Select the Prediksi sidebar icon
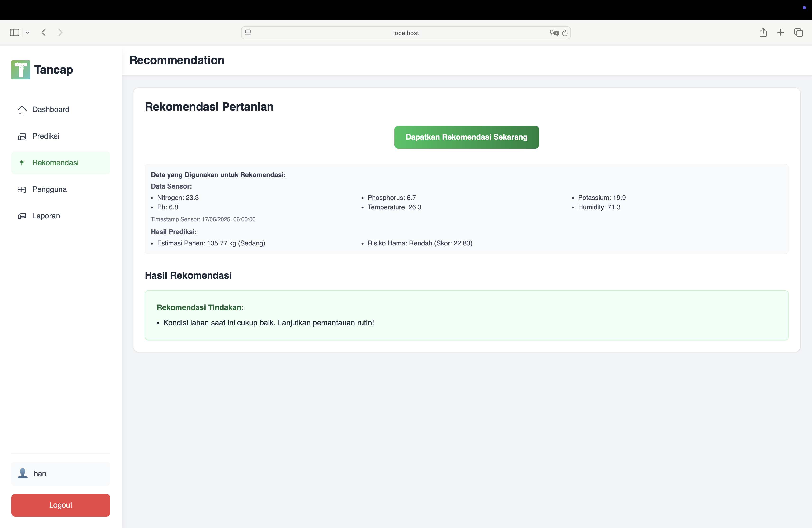 22,137
